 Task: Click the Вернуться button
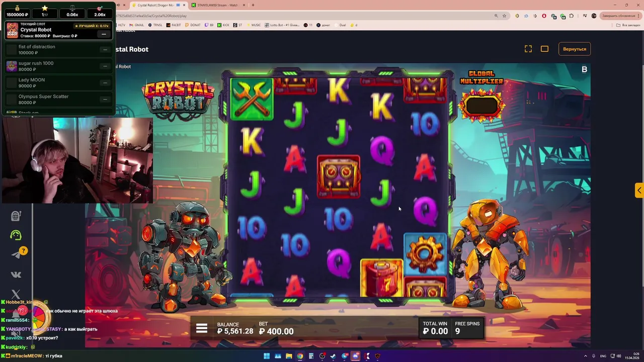pyautogui.click(x=575, y=49)
